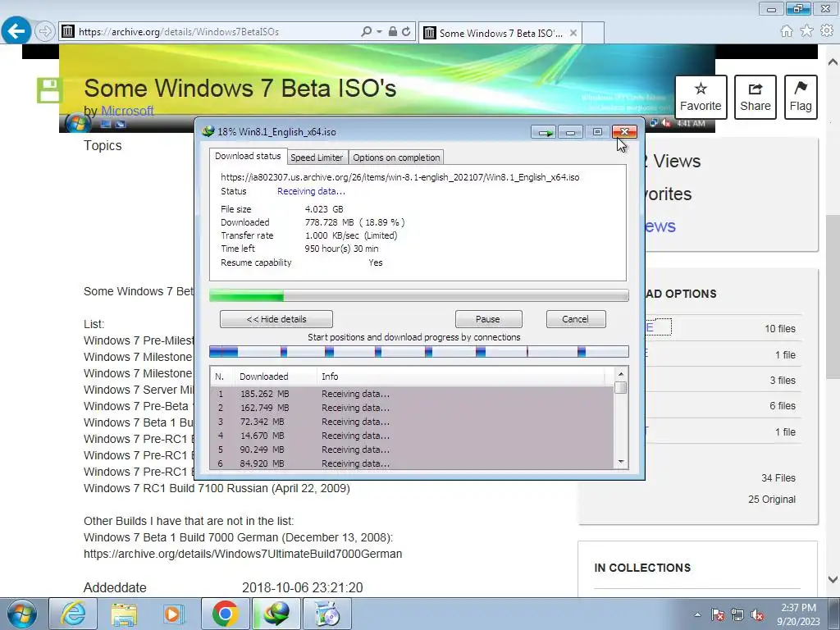The height and width of the screenshot is (630, 840).
Task: Select connection row with 72.342 MB
Action: click(413, 422)
